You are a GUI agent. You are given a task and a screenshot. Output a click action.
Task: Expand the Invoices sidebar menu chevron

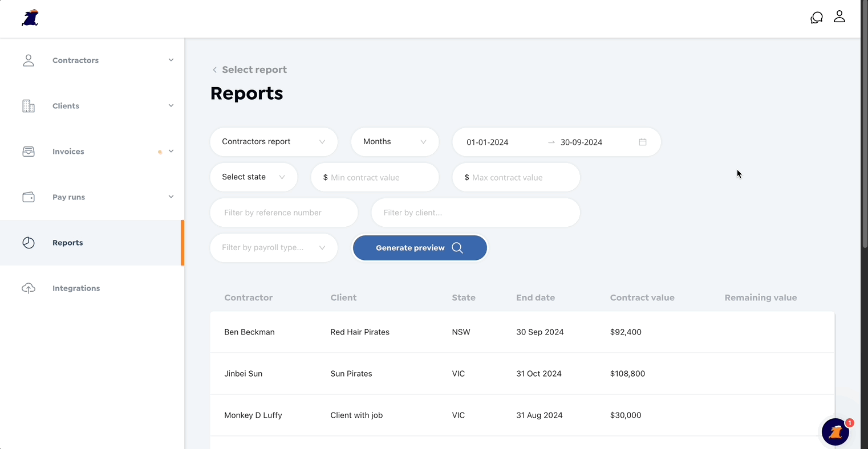(171, 151)
